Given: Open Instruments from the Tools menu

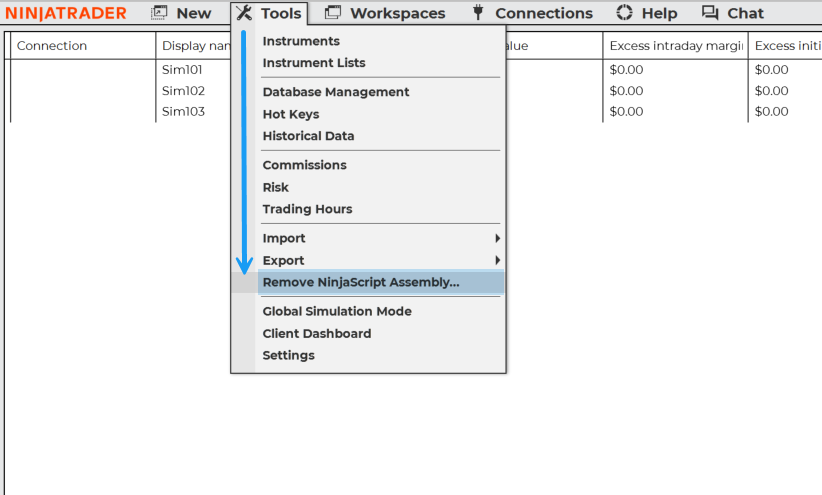Looking at the screenshot, I should coord(301,41).
